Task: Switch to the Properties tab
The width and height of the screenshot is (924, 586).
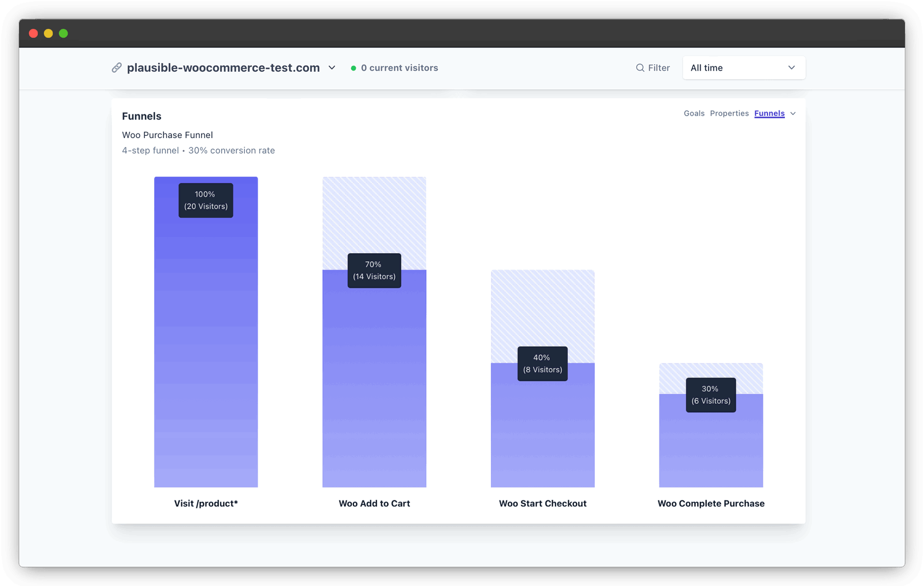Action: point(729,113)
